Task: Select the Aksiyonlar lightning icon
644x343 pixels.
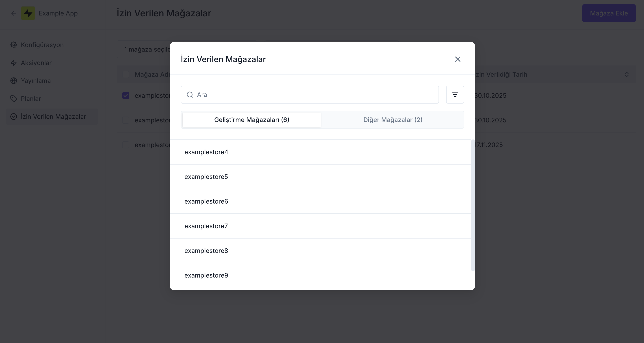Action: click(x=14, y=63)
